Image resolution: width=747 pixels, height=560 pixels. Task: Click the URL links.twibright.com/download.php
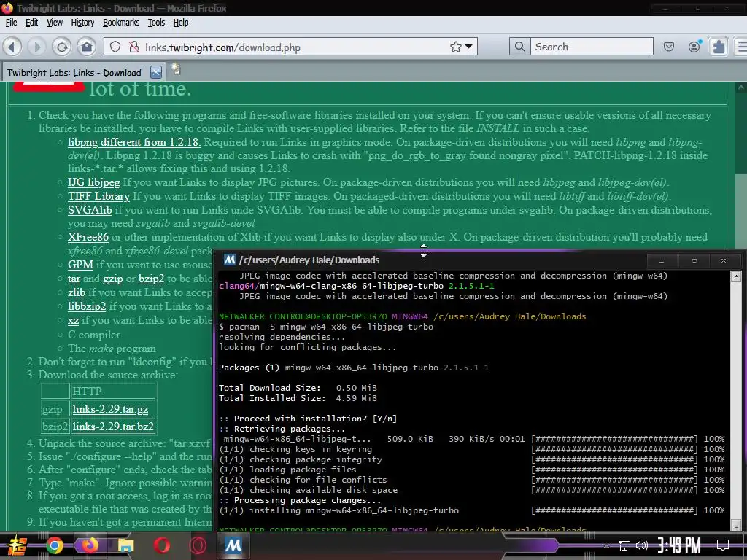[x=222, y=47]
